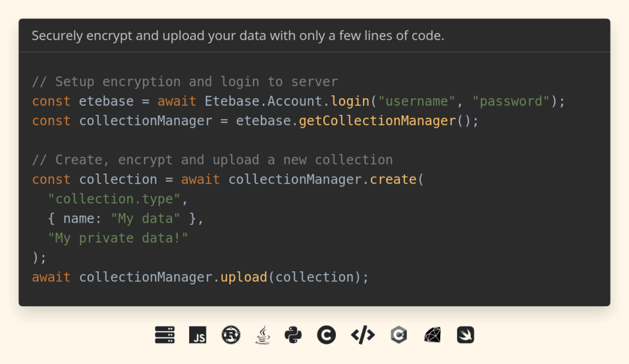The width and height of the screenshot is (629, 364).
Task: Select the Swift bird icon
Action: click(466, 335)
